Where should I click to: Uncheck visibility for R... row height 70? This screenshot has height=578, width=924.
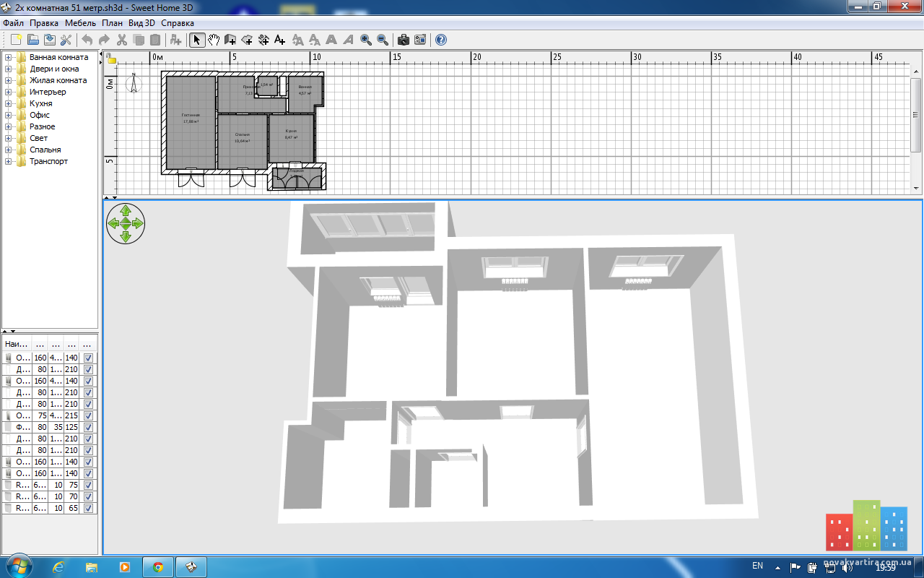point(88,496)
